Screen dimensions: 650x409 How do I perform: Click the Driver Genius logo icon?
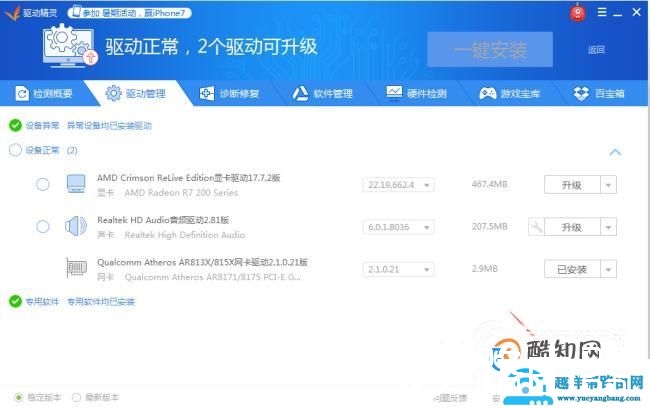coord(12,13)
